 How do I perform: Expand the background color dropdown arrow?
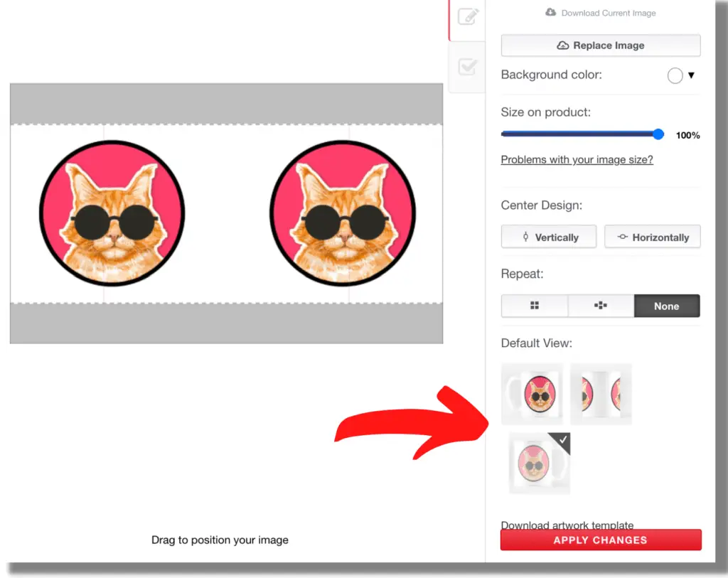pos(691,75)
